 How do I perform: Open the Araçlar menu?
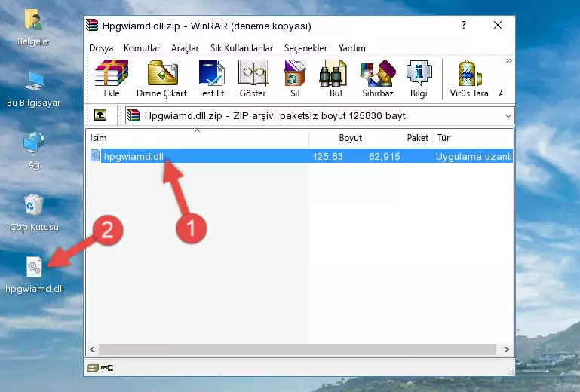(185, 48)
